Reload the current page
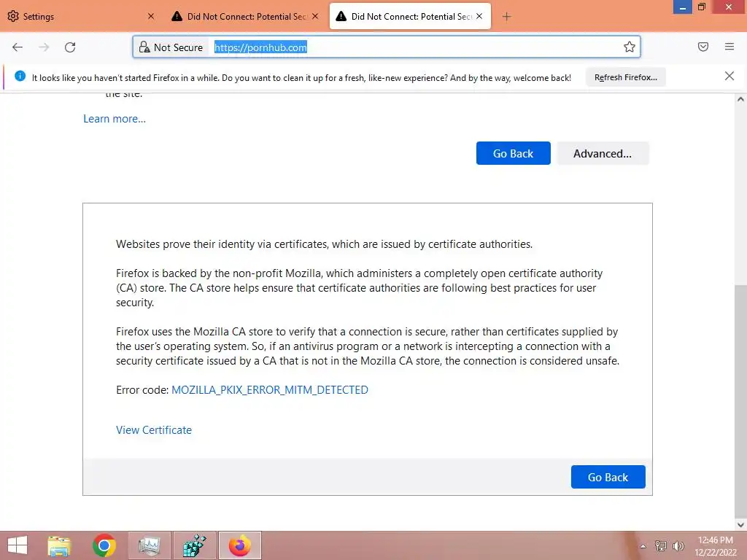747x560 pixels. point(70,47)
